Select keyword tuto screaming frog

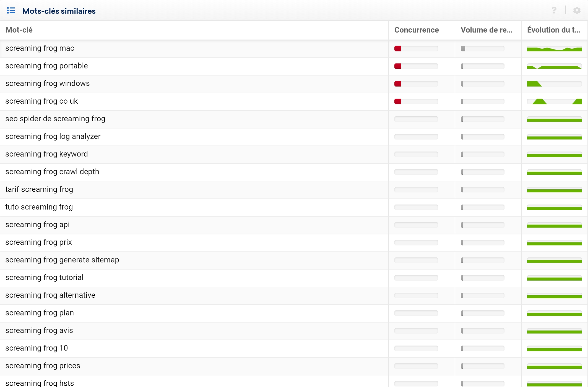point(39,207)
